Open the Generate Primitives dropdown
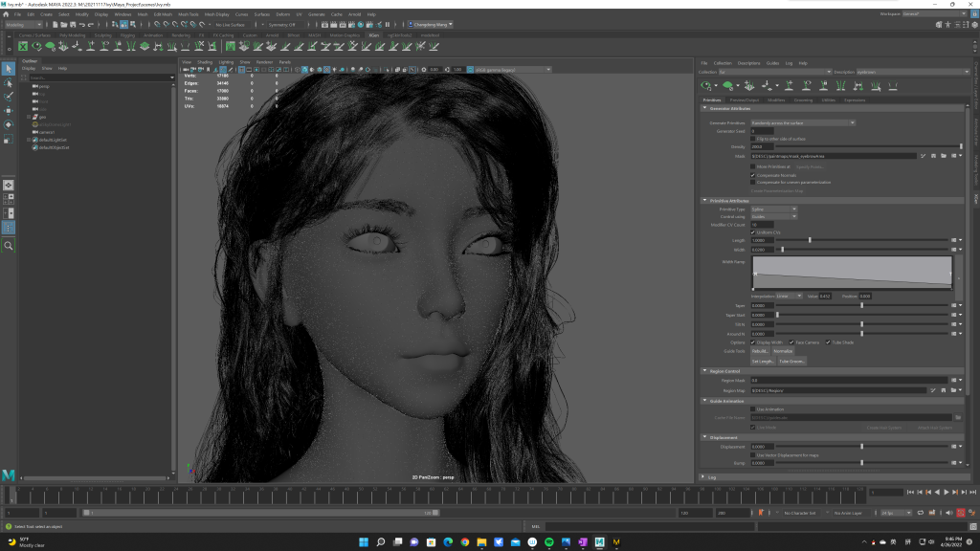 tap(802, 122)
